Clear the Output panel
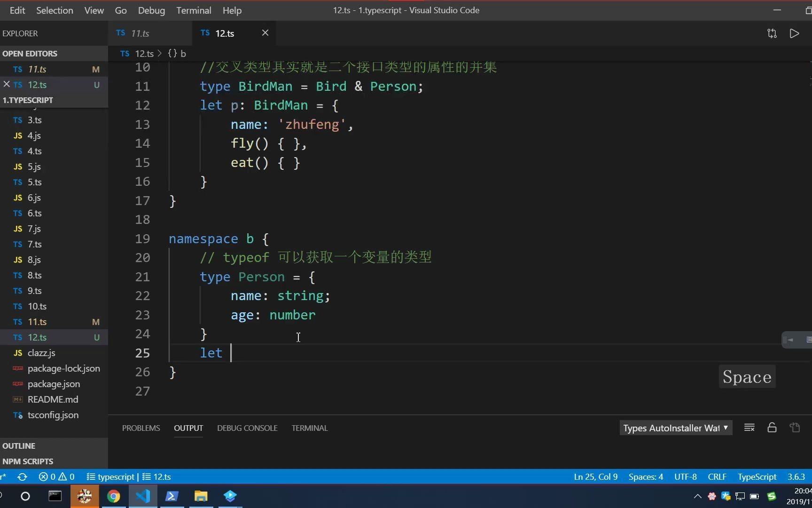 [749, 428]
